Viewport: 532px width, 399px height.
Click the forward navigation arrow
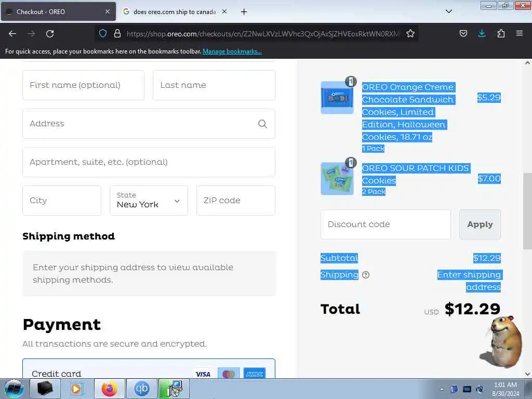coord(31,34)
